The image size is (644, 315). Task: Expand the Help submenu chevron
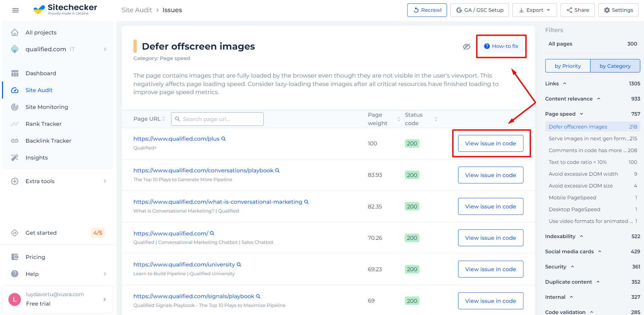(x=105, y=274)
